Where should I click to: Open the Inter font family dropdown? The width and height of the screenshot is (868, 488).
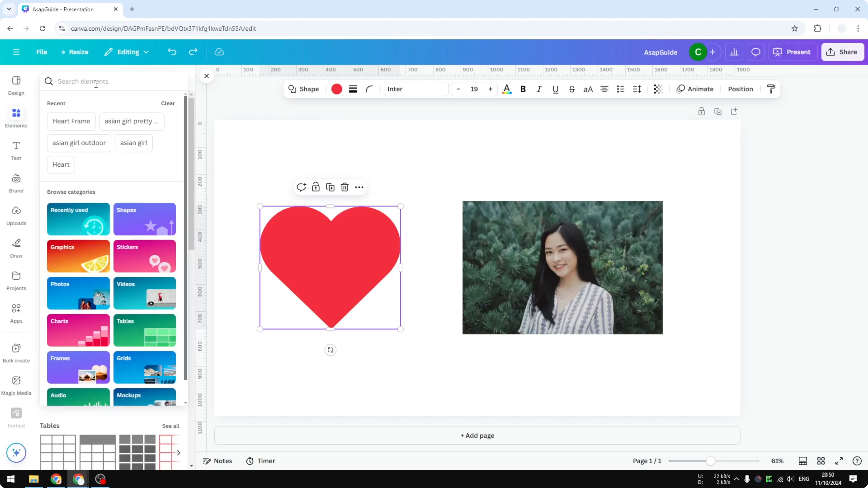point(416,89)
